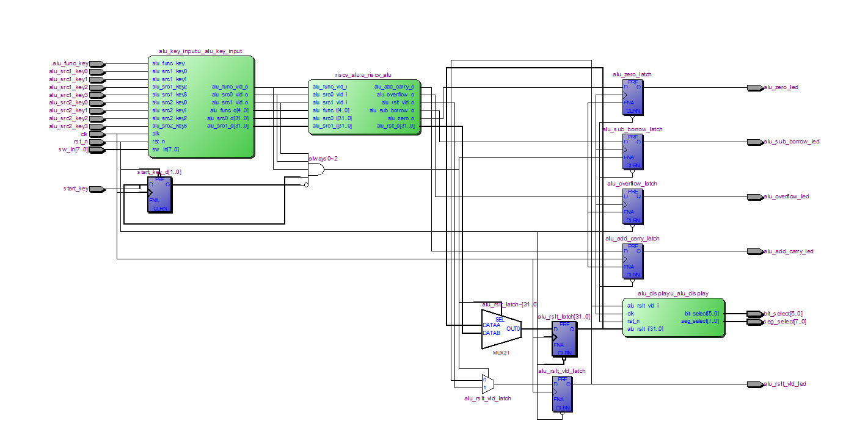868x440 pixels.
Task: Click the alu_sub_borrow_o port text
Action: [392, 110]
